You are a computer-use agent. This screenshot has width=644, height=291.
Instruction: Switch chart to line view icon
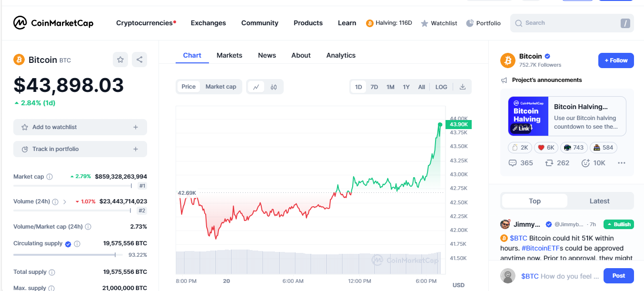[x=256, y=87]
